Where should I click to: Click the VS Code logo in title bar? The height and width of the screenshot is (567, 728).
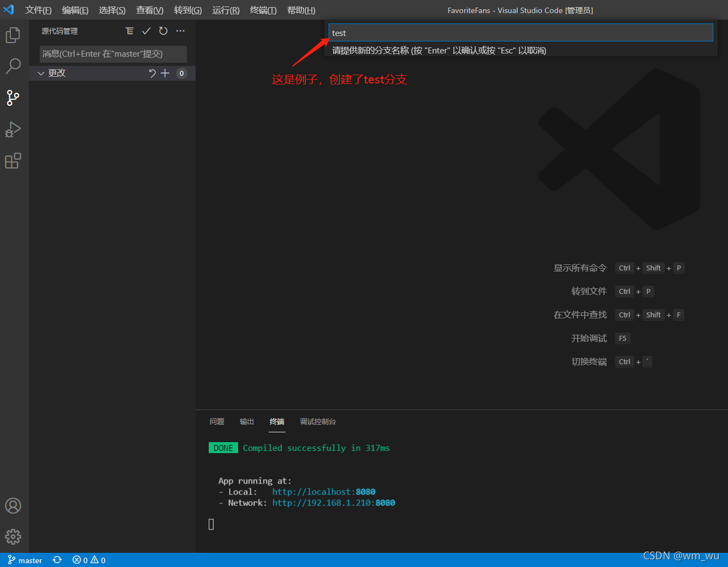pyautogui.click(x=9, y=10)
